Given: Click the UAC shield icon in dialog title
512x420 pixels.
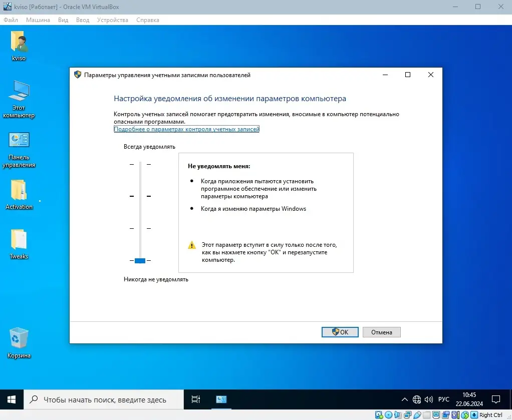Looking at the screenshot, I should coord(77,75).
